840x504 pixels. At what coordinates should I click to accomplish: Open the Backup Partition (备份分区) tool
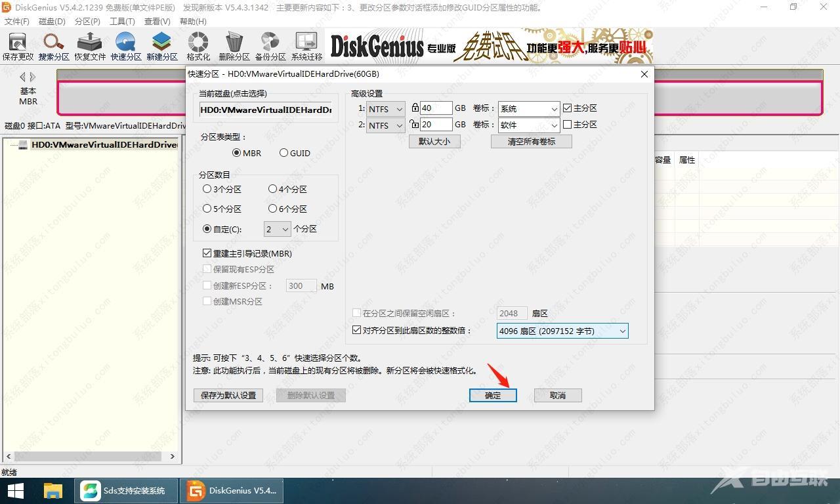coord(270,46)
